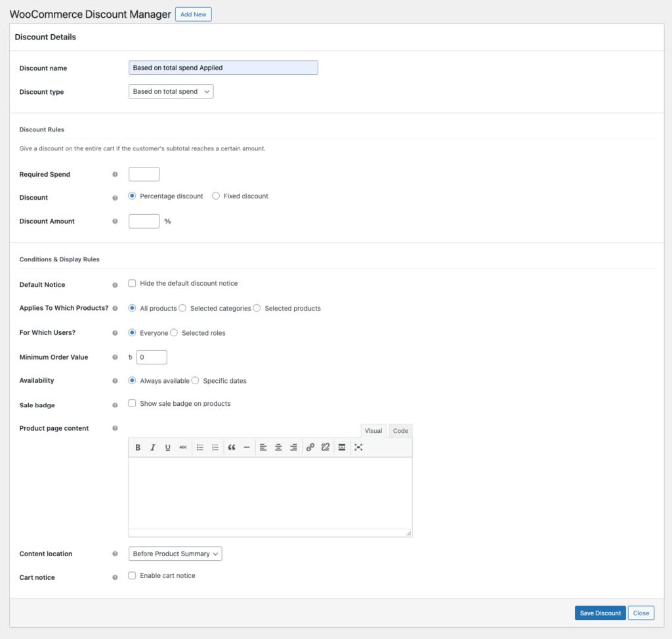Insert a bulleted list

click(x=199, y=447)
